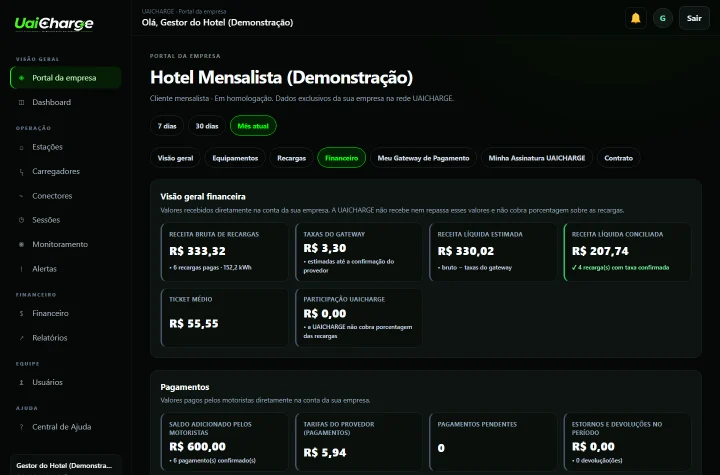Open the Contrato tab
This screenshot has width=720, height=475.
point(618,158)
